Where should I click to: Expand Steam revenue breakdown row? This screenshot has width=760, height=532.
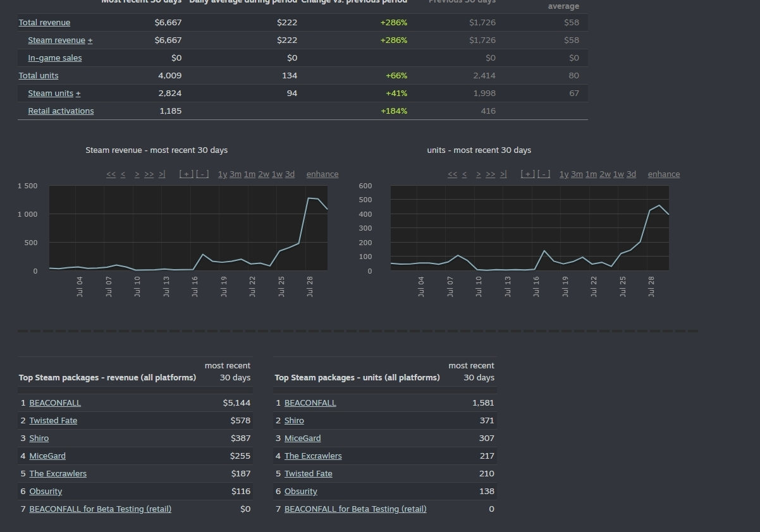pos(90,40)
